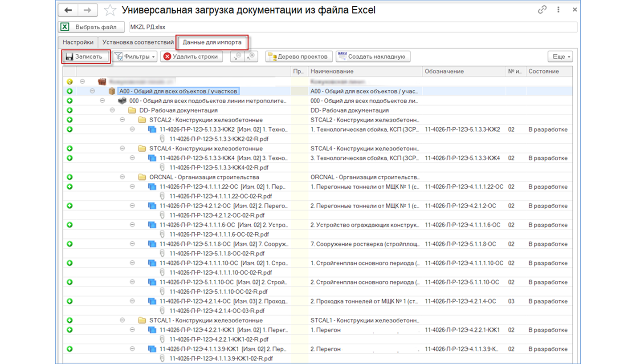This screenshot has height=364, width=636.
Task: Collapse all tree levels with minus magnifier icon
Action: pos(237,57)
